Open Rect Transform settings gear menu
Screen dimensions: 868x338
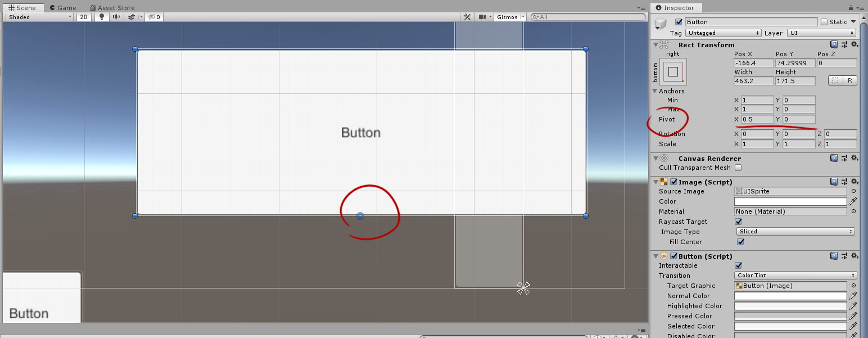coord(854,44)
